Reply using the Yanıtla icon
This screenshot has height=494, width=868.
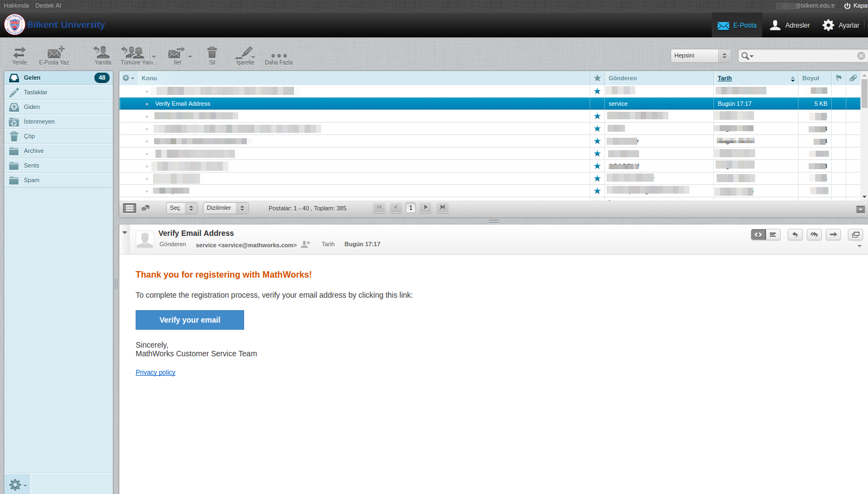103,55
